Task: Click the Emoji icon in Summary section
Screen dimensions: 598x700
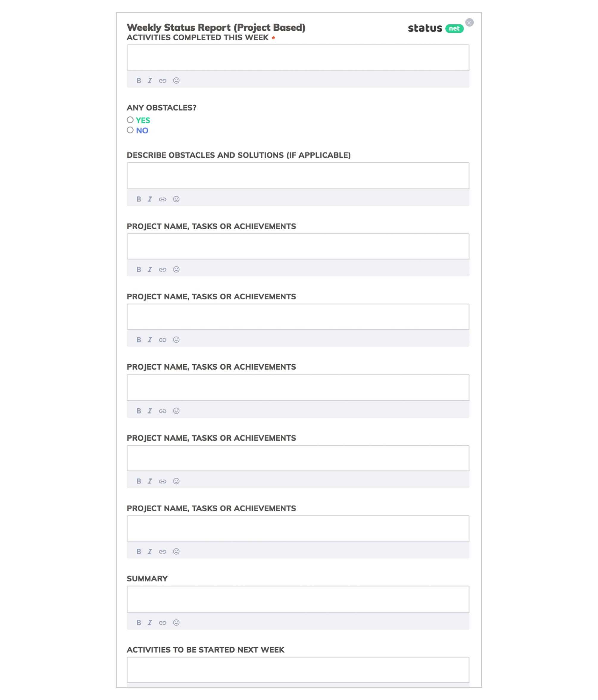Action: tap(176, 622)
